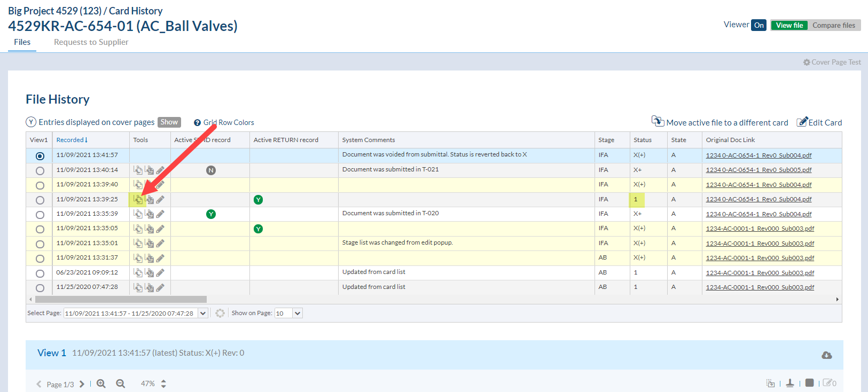Click middle tool icon in 13:40:14 row
Viewport: 868px width, 392px height.
point(150,170)
